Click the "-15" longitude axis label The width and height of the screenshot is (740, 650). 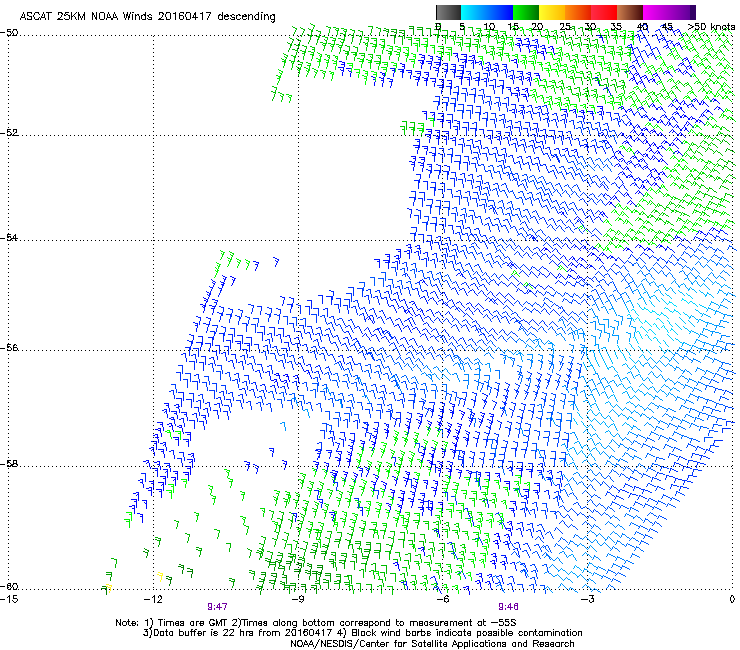tap(9, 599)
